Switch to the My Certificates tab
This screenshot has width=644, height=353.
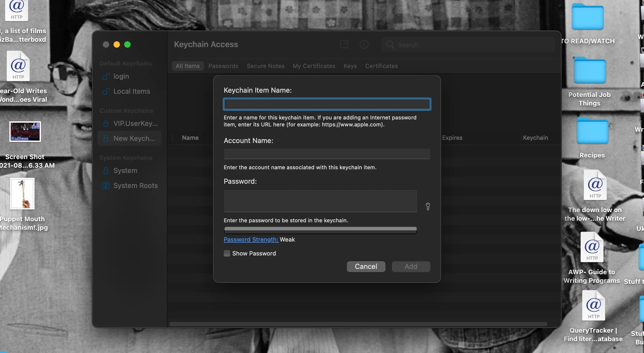(314, 66)
